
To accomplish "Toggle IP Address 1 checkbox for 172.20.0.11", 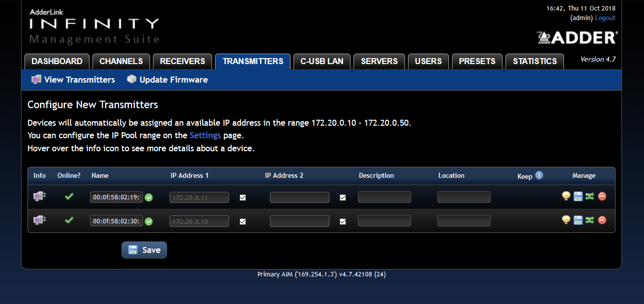I will pos(242,197).
